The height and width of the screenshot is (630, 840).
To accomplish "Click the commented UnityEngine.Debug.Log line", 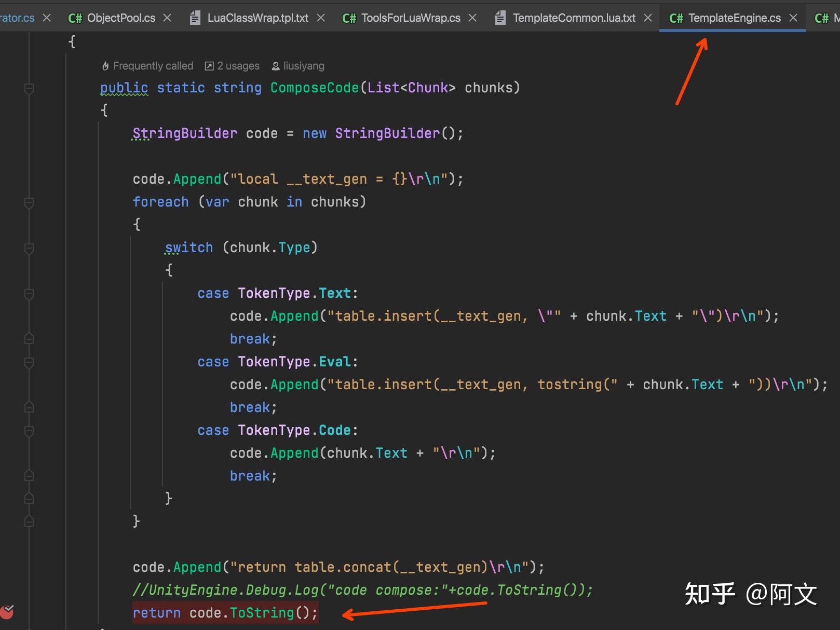I will click(x=362, y=590).
